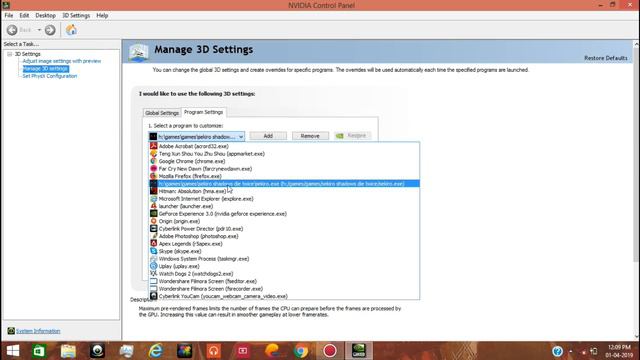Viewport: 640px width, 360px height.
Task: Click the help question mark tray icon
Action: 558,351
